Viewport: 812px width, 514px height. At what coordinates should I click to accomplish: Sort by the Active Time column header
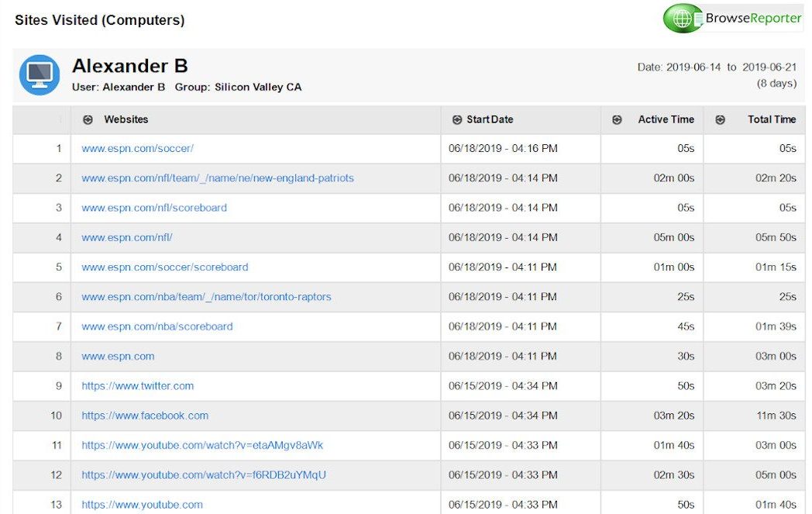(x=666, y=119)
